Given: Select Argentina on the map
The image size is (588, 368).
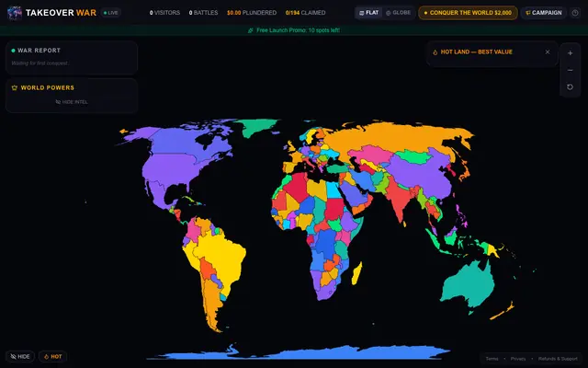Looking at the screenshot, I should [x=210, y=301].
